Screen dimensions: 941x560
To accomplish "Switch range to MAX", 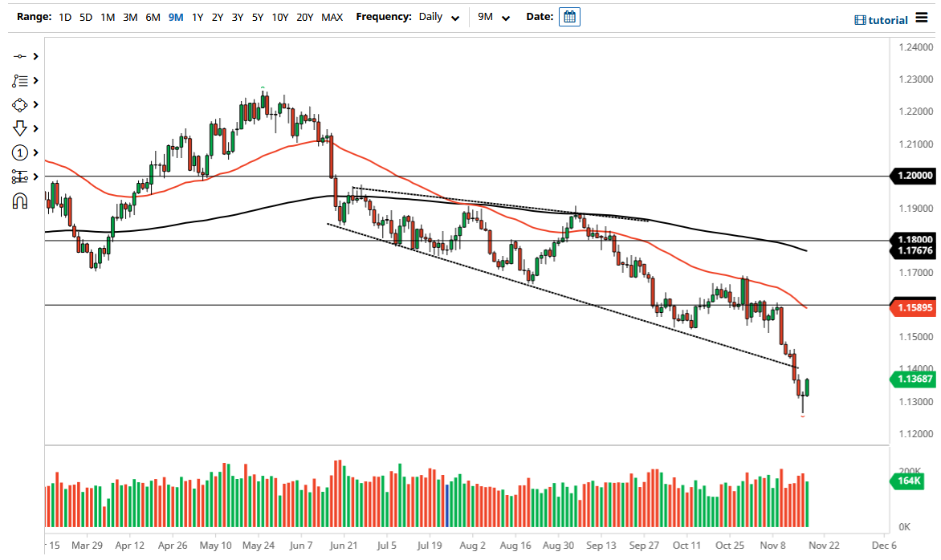I will pyautogui.click(x=332, y=17).
